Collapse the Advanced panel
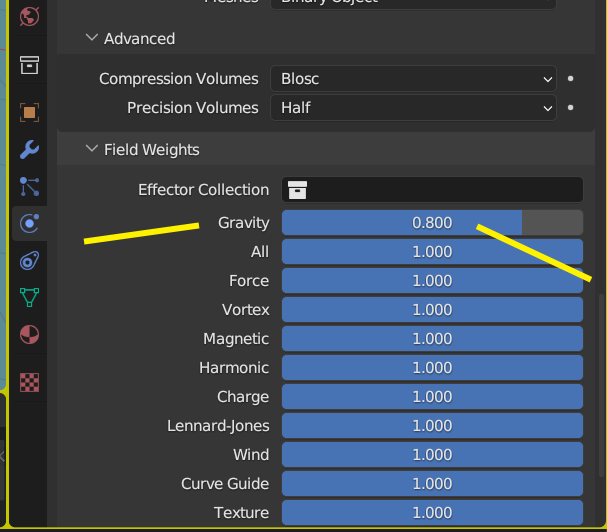 coord(92,38)
